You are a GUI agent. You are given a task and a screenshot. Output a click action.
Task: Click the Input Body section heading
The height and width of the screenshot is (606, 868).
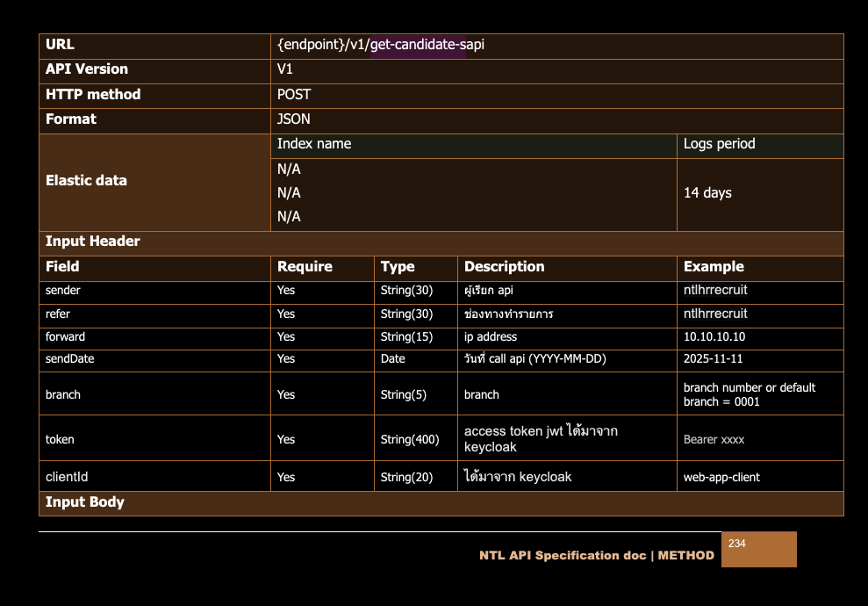[x=85, y=502]
